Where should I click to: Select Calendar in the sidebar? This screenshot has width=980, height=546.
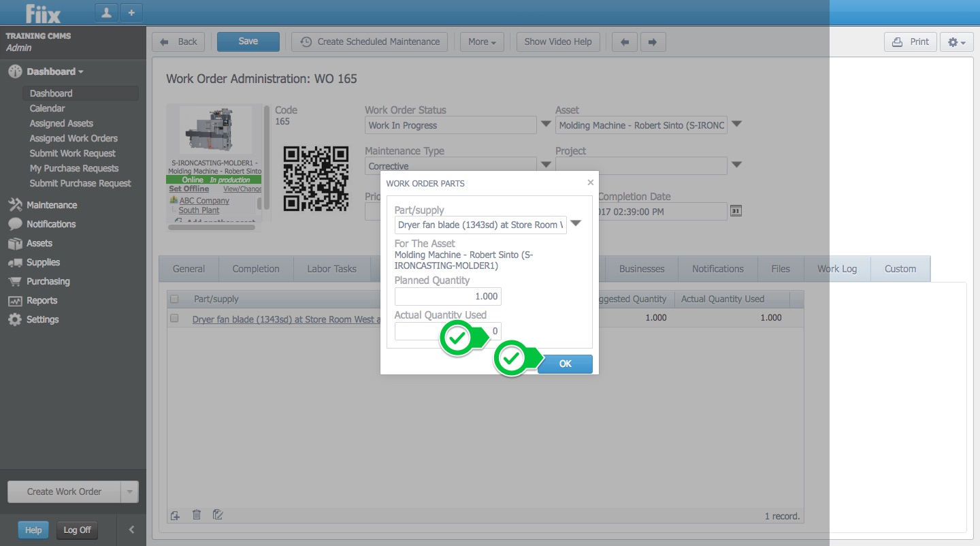[48, 108]
